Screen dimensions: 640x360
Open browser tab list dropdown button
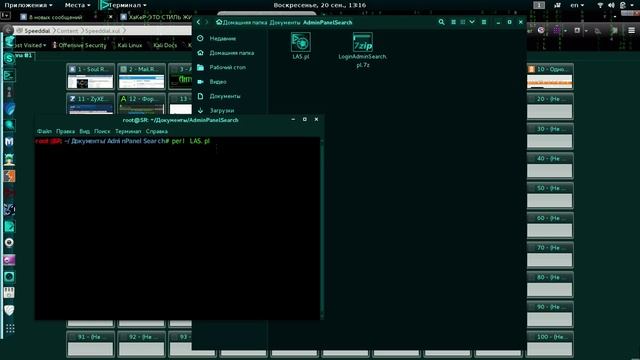[x=5, y=16]
